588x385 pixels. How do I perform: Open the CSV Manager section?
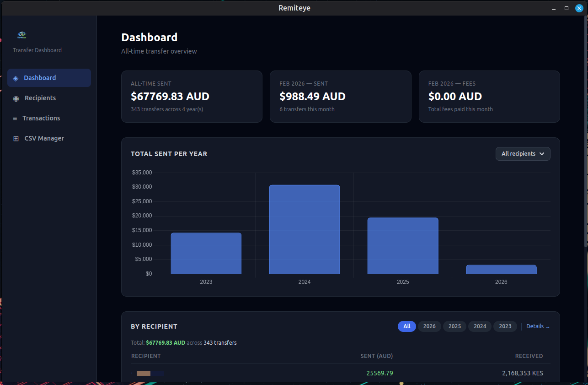pyautogui.click(x=44, y=138)
